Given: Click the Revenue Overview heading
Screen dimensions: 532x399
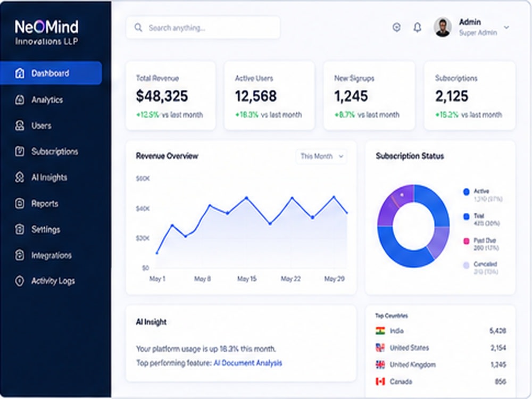Looking at the screenshot, I should 167,156.
